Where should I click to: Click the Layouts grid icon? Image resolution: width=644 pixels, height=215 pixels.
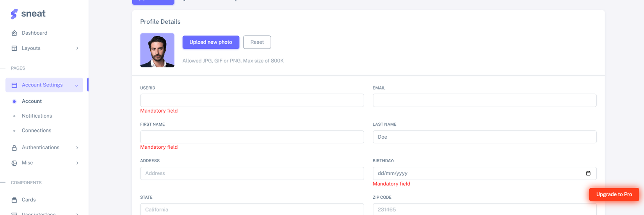pos(14,48)
